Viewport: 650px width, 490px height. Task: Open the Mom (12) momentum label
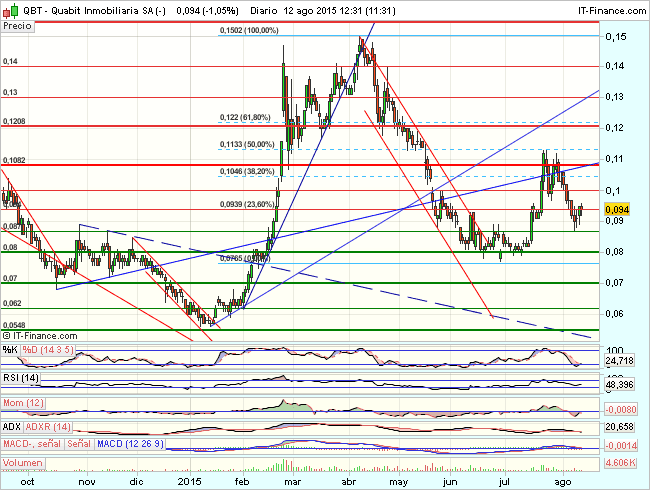(x=23, y=403)
